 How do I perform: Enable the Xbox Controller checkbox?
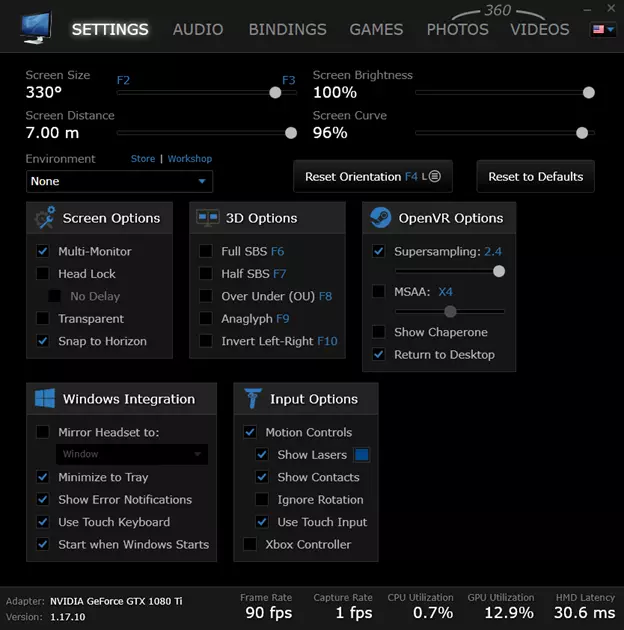(250, 544)
